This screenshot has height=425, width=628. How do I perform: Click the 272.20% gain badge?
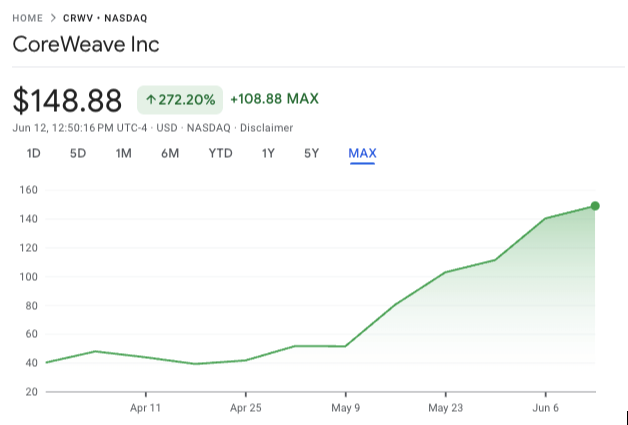180,100
